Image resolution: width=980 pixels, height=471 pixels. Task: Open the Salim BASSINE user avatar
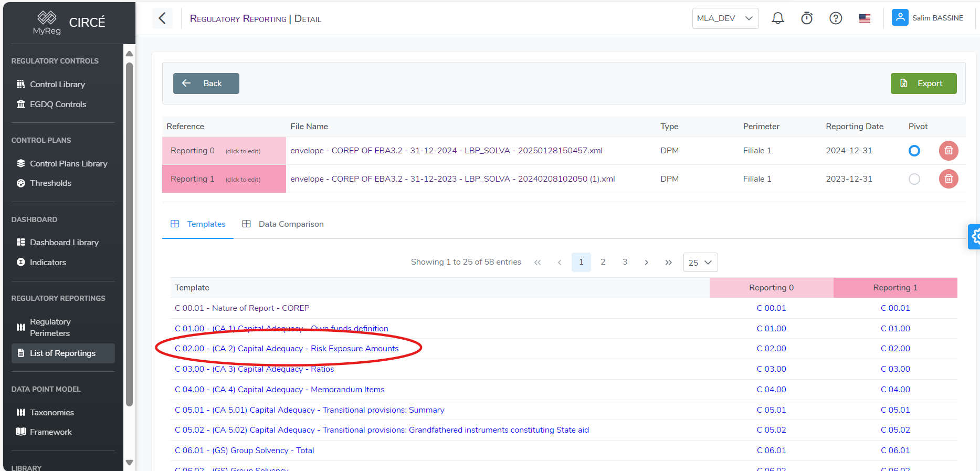point(900,18)
